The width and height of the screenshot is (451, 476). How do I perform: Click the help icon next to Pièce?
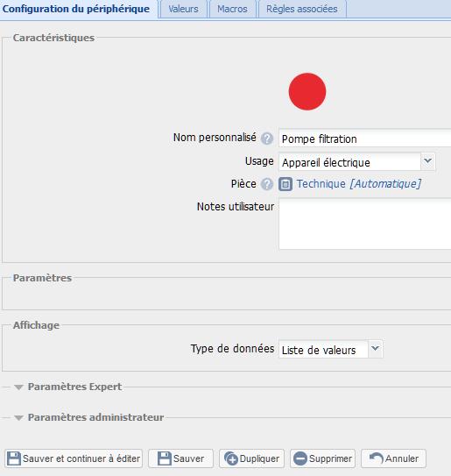coord(267,184)
